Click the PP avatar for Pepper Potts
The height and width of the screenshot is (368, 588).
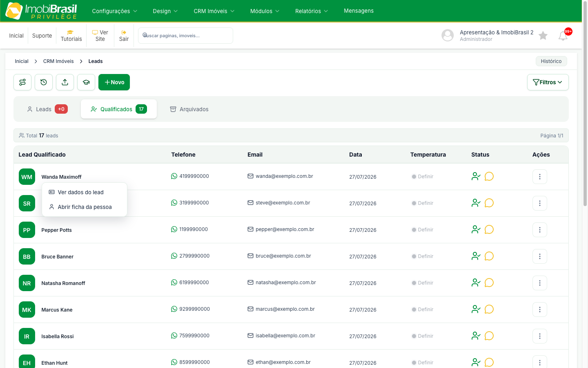pos(27,230)
